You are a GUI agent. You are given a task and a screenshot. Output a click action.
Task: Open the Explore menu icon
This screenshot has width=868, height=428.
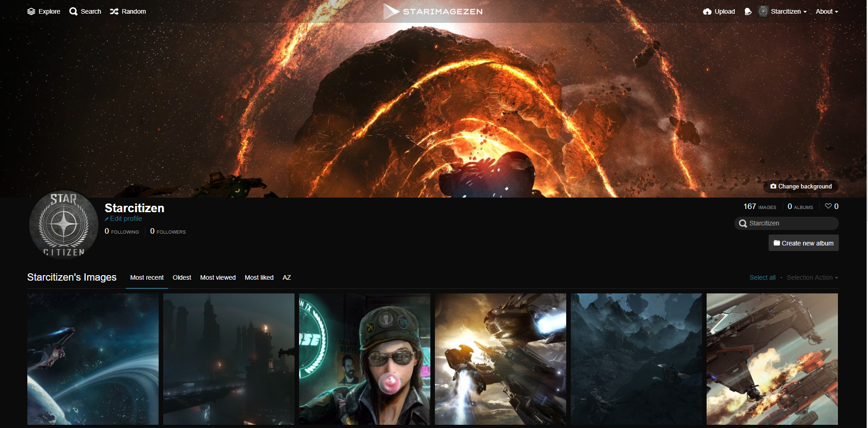point(31,11)
